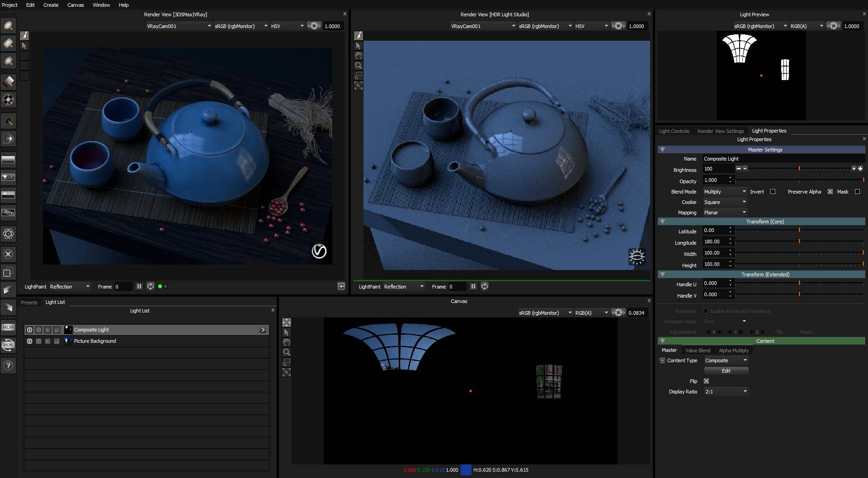This screenshot has width=868, height=478.
Task: Click the circled X delete icon in the far-left toolbar
Action: click(x=8, y=254)
